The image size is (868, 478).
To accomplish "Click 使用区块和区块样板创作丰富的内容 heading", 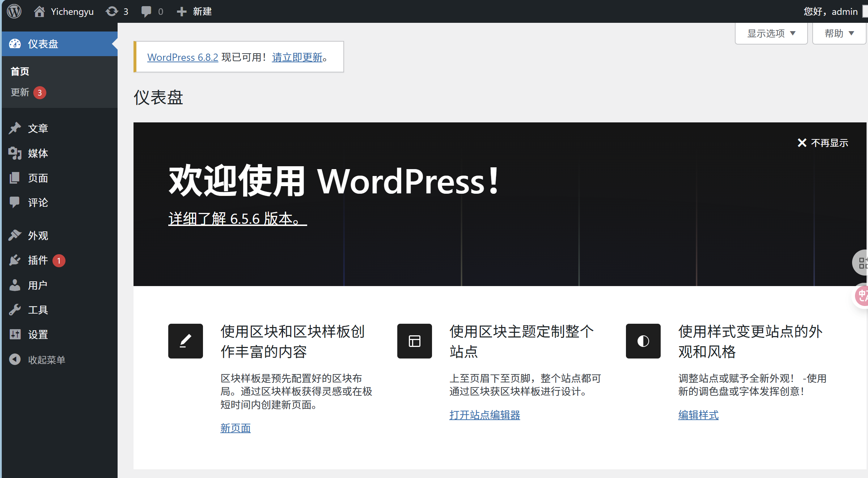I will (x=293, y=341).
